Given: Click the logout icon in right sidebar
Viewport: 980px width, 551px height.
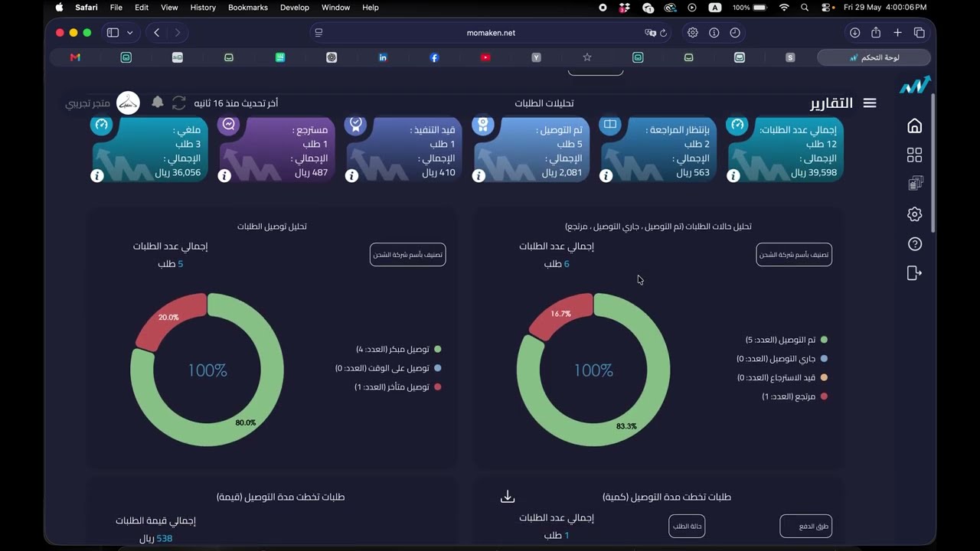Looking at the screenshot, I should 914,273.
